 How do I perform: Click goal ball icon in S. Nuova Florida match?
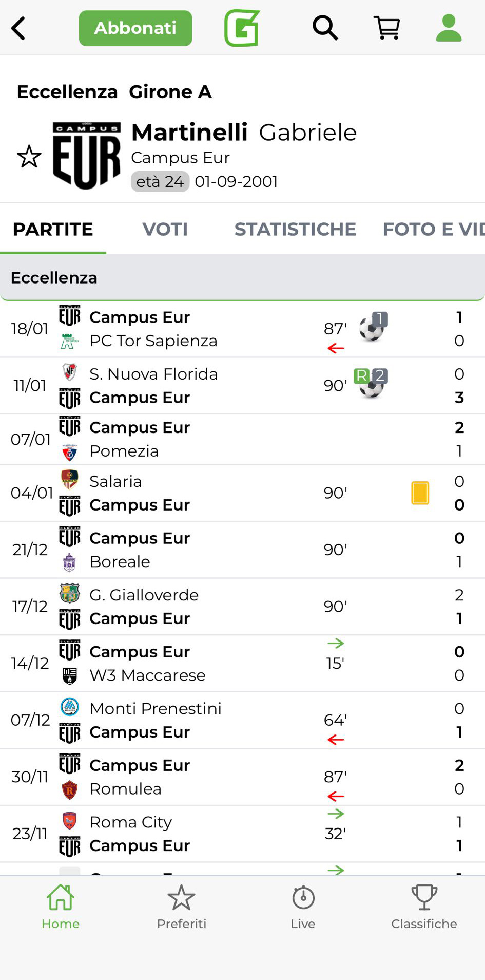point(371,386)
